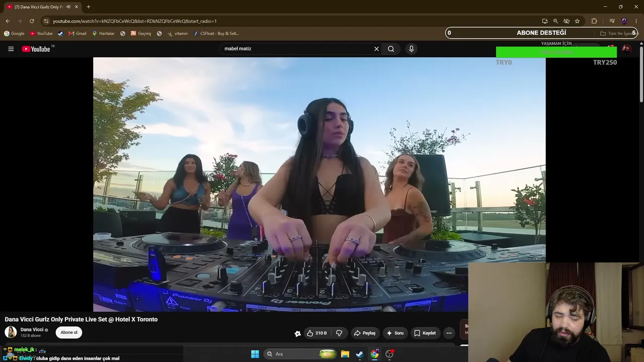Go back in browser history

[8, 21]
